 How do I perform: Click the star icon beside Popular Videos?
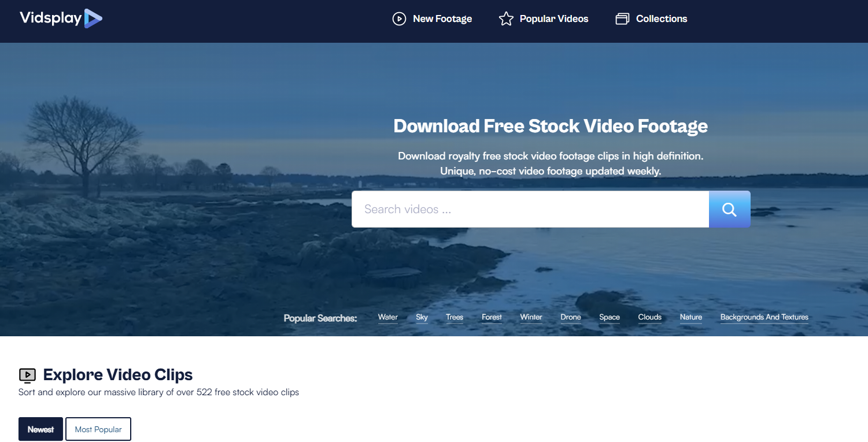coord(506,19)
